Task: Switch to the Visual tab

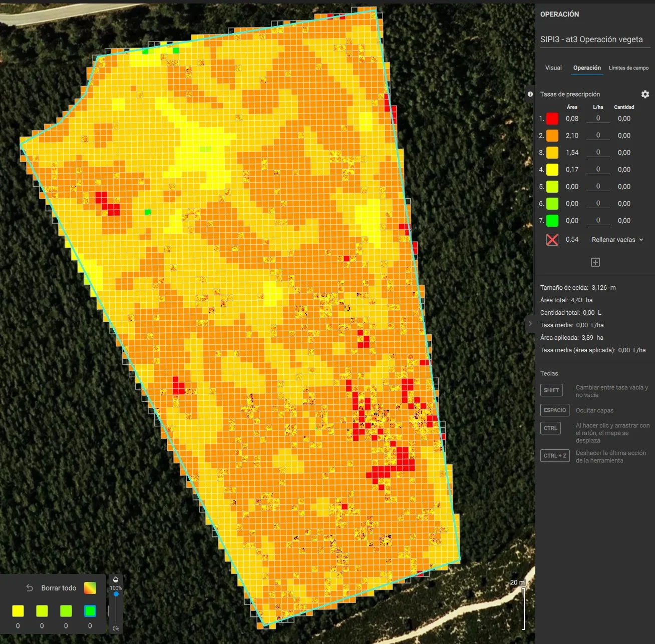Action: coord(553,68)
